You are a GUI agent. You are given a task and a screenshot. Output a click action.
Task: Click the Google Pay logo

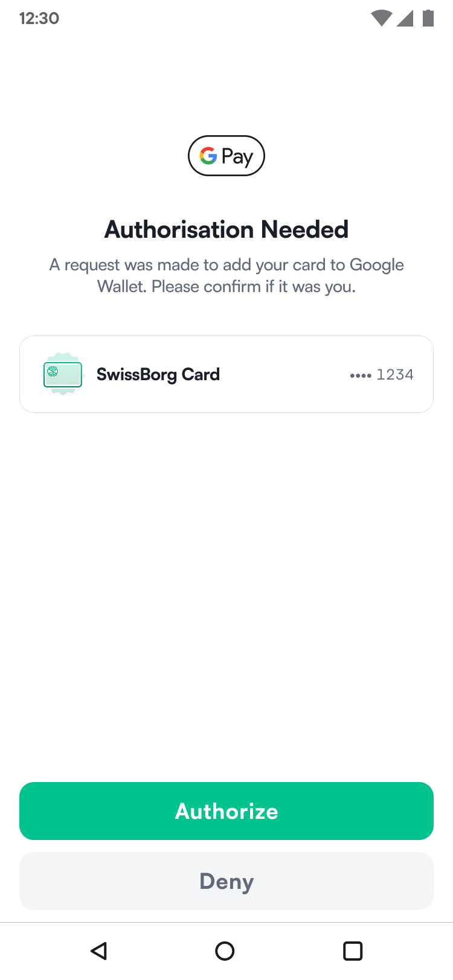point(226,156)
